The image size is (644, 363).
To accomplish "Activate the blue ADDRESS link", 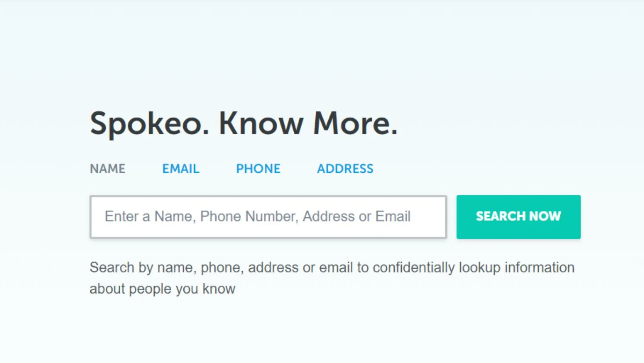I will coord(345,169).
